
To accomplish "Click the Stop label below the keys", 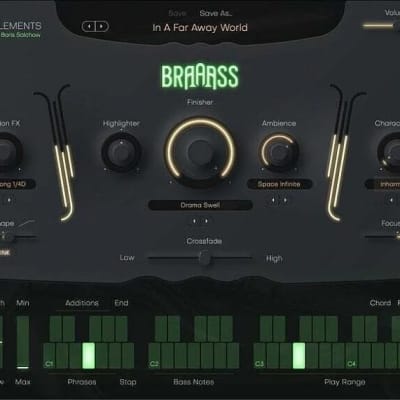I will pyautogui.click(x=128, y=382).
